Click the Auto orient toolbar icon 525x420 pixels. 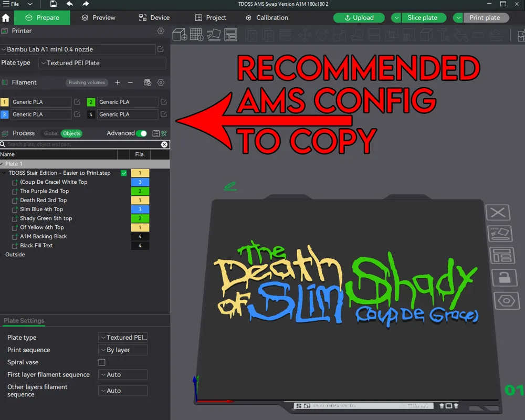(x=214, y=35)
